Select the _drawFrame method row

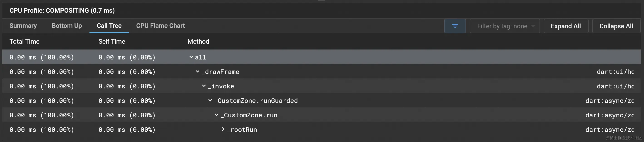322,72
